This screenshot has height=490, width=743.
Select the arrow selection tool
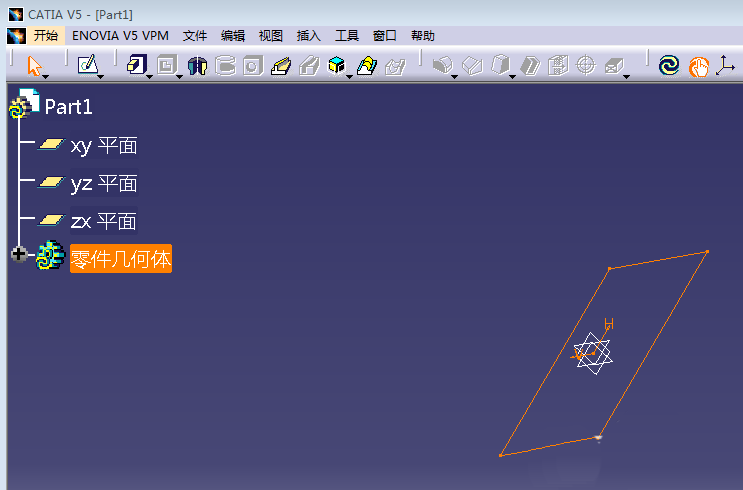[x=35, y=65]
